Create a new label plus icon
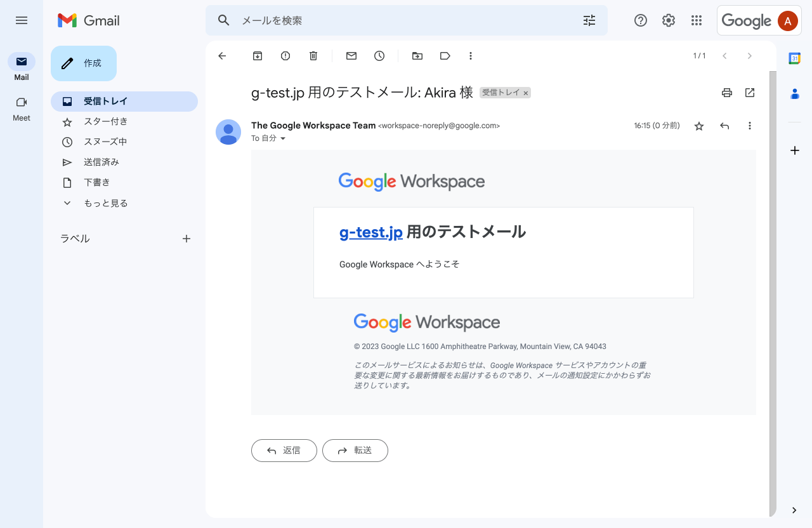Viewport: 812px width, 528px height. [x=187, y=239]
